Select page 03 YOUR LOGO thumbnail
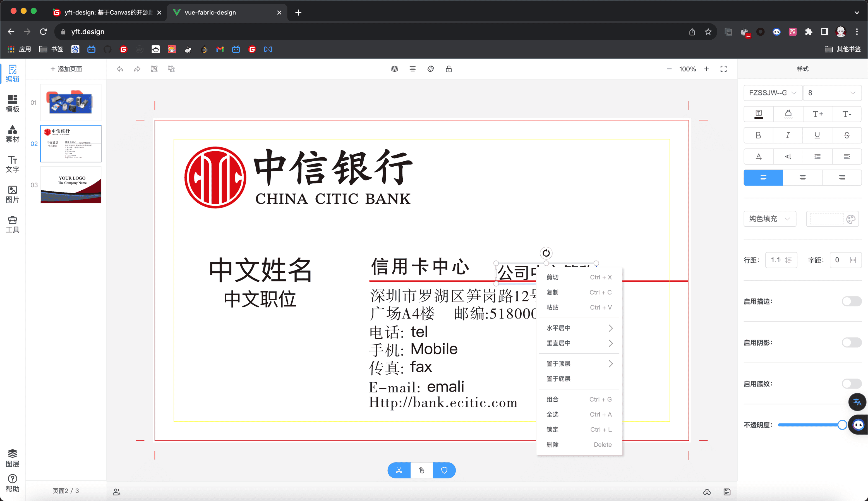Image resolution: width=868 pixels, height=501 pixels. pyautogui.click(x=71, y=185)
